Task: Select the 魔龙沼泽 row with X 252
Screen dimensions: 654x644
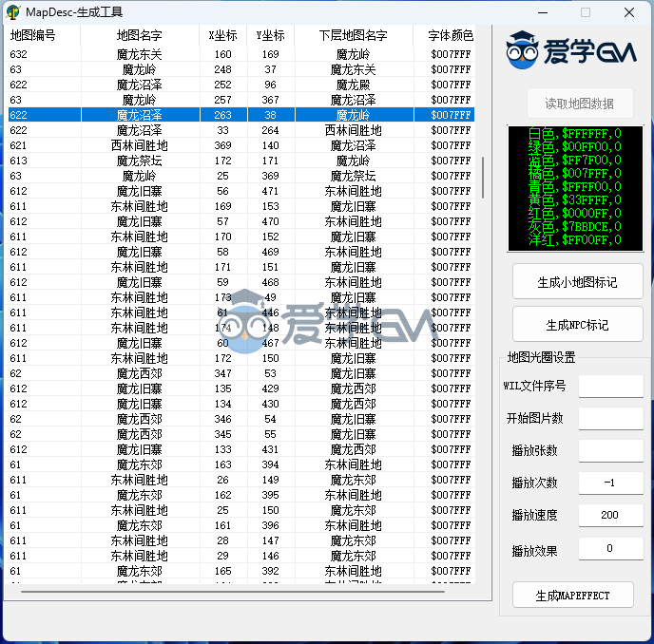Action: pos(241,85)
